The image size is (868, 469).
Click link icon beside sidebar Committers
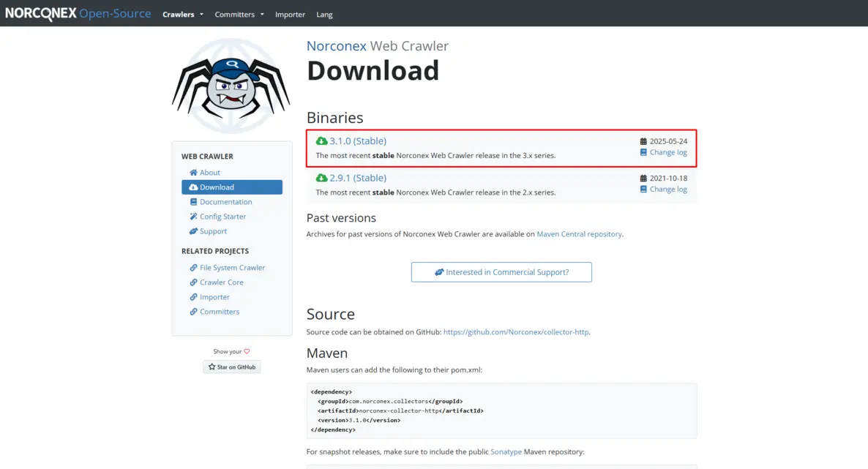193,312
